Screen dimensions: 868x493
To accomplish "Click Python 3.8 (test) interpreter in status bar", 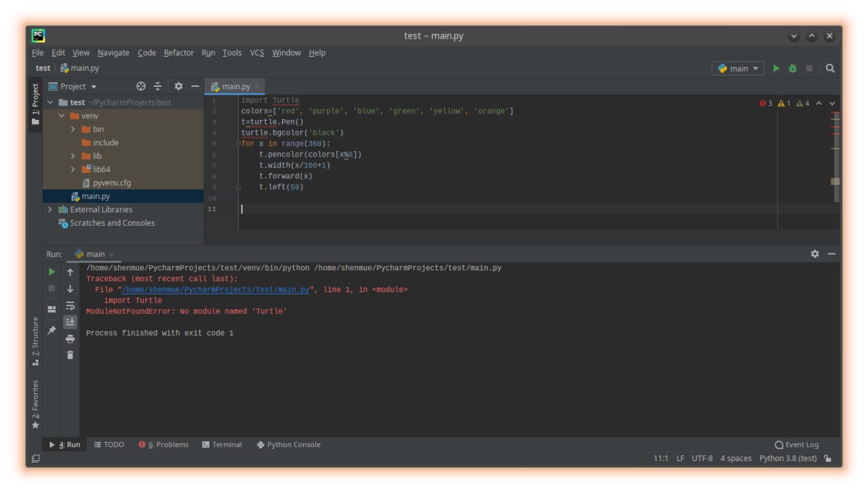I will tap(788, 458).
